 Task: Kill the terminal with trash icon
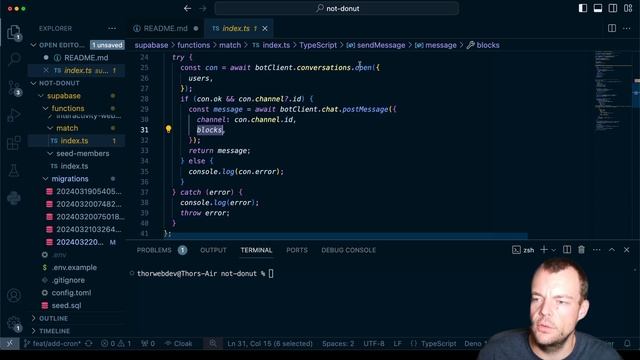tap(581, 249)
